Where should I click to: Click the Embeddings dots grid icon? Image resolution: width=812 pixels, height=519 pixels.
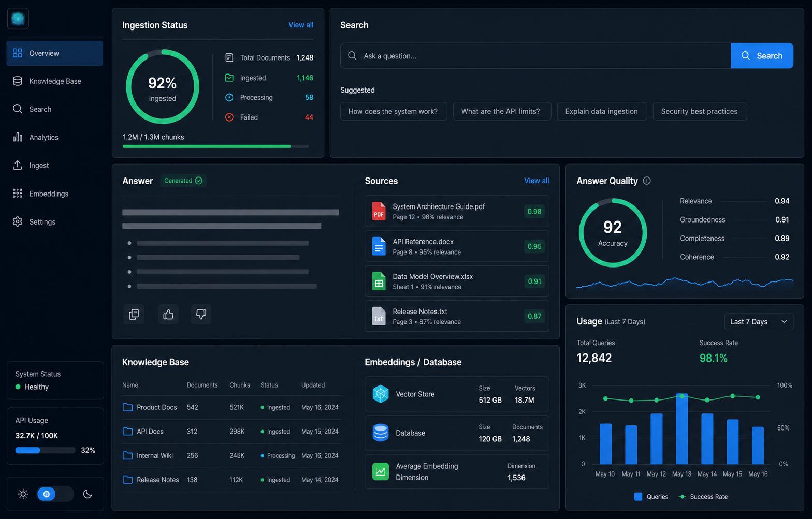click(18, 194)
